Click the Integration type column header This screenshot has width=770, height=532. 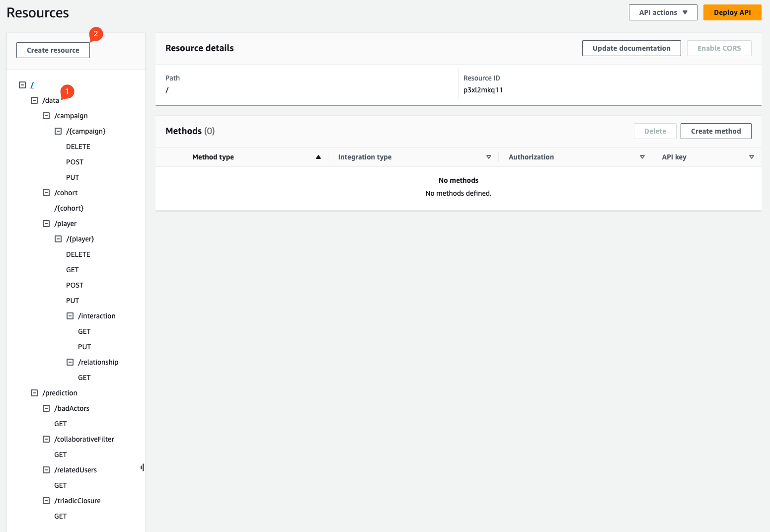pos(365,157)
